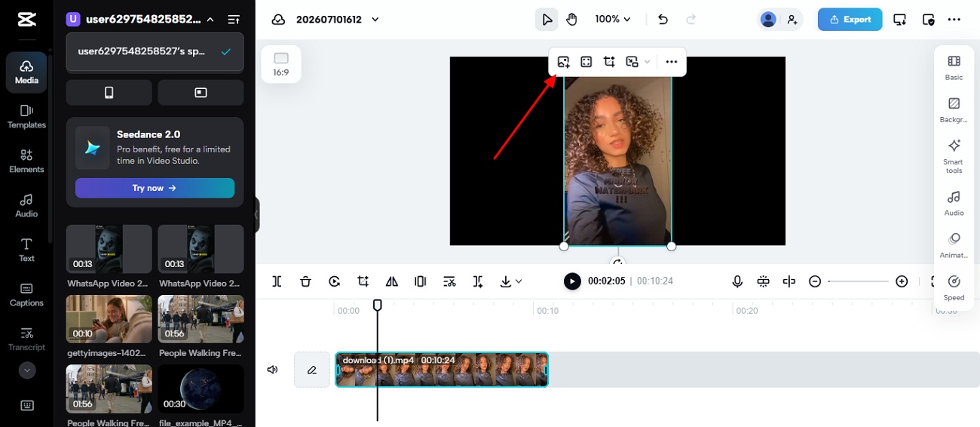The image size is (980, 427).
Task: Click the crop icon in the floating toolbar
Action: [609, 62]
